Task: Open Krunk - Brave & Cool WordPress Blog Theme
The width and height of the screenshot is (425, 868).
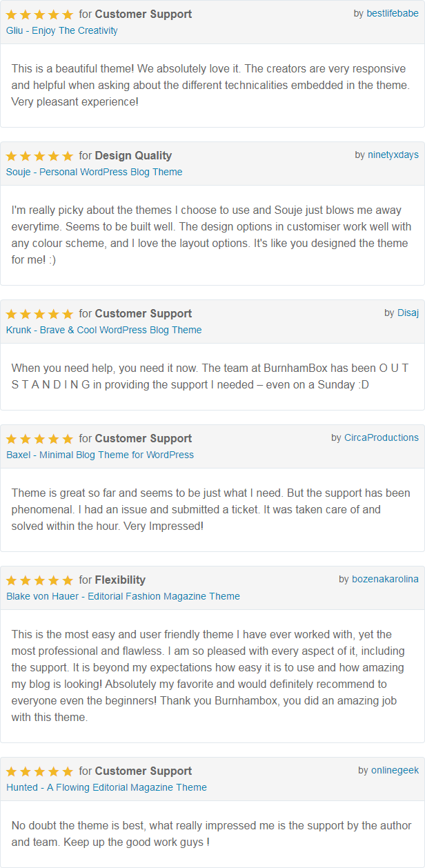Action: click(x=104, y=330)
